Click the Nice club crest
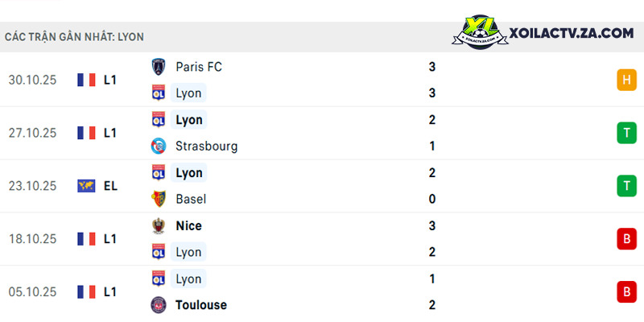 click(158, 226)
